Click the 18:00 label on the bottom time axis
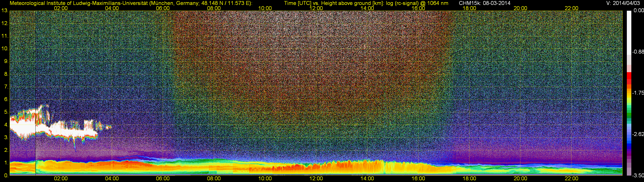Image resolution: width=644 pixels, height=182 pixels. 469,179
